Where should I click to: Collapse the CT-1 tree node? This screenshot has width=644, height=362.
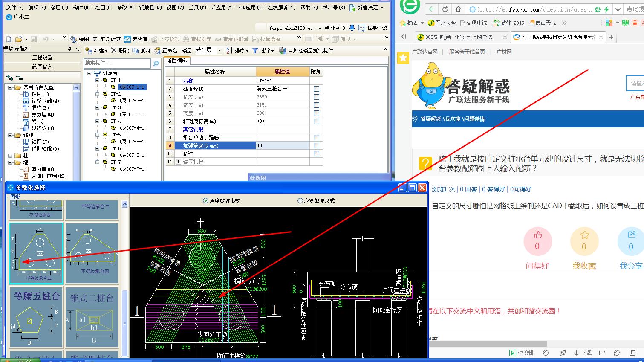[x=97, y=80]
